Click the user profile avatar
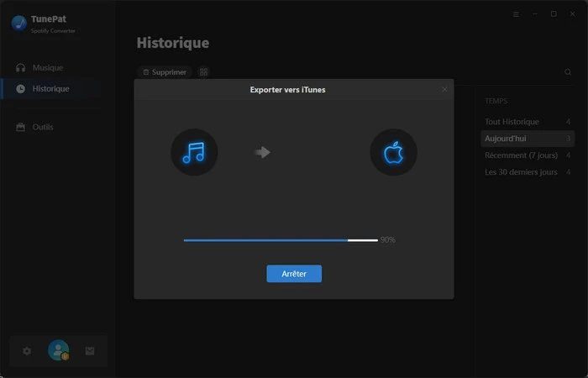 point(58,350)
